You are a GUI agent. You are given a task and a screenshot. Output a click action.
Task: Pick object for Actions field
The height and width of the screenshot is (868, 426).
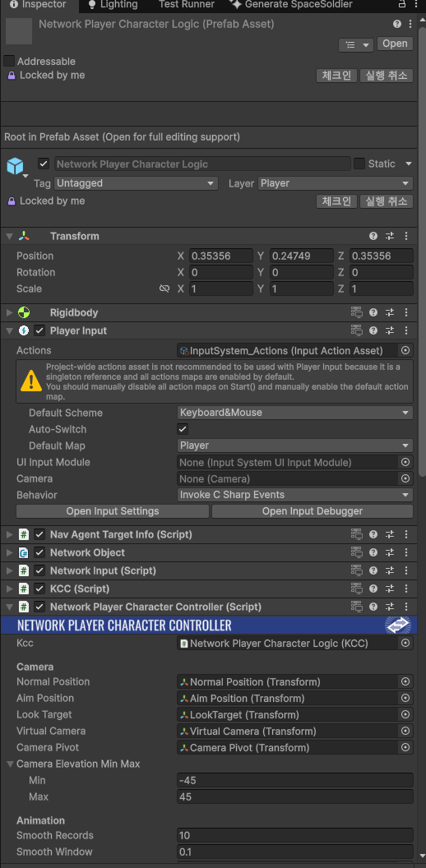(405, 350)
